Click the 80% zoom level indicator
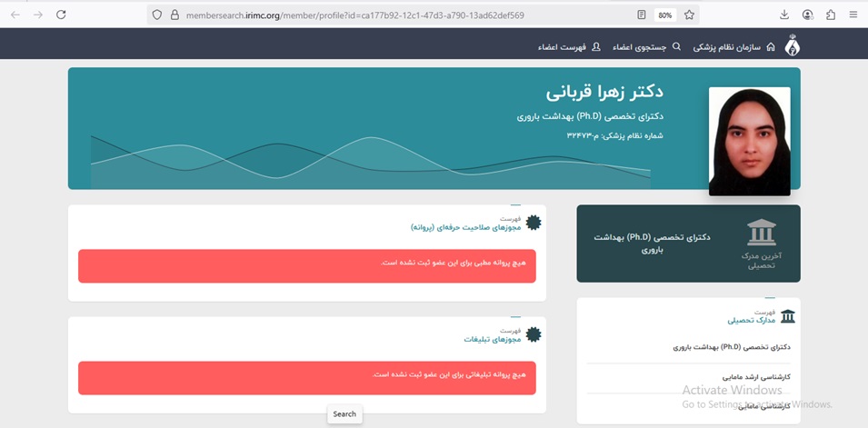The width and height of the screenshot is (868, 428). click(664, 15)
